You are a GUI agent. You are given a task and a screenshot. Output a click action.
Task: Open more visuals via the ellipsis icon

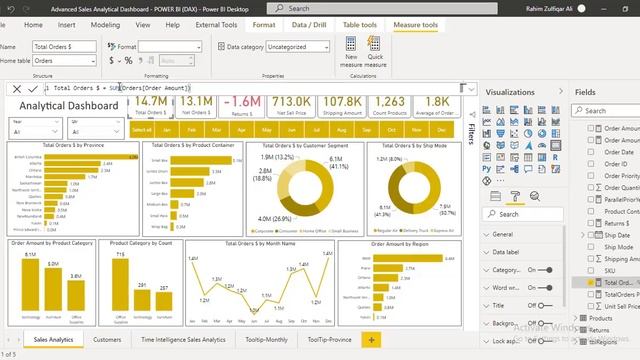[x=500, y=180]
